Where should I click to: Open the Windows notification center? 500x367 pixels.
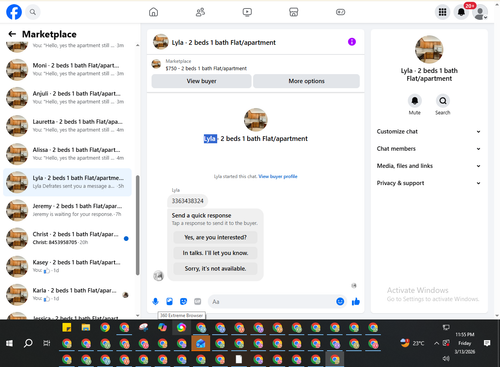487,343
